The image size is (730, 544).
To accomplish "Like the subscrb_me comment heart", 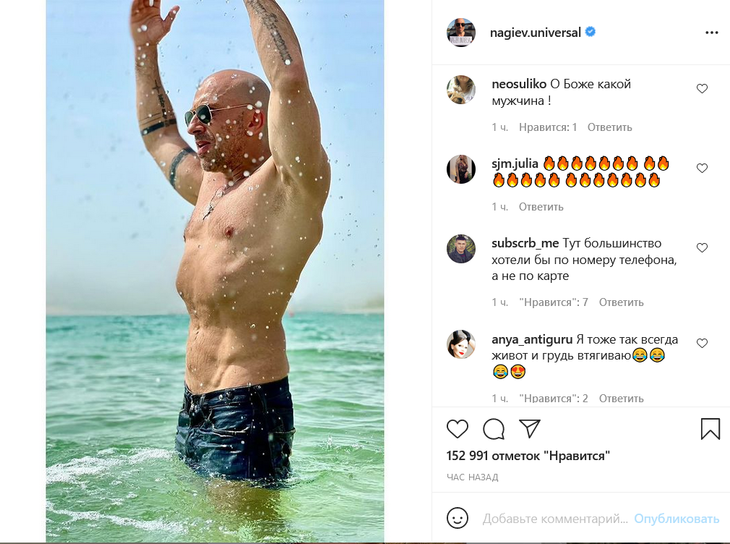I will pyautogui.click(x=702, y=248).
